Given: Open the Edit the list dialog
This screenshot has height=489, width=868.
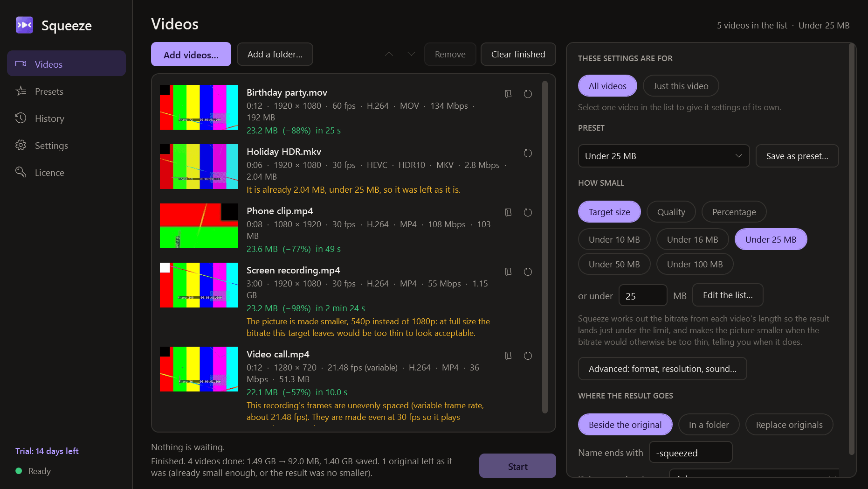Looking at the screenshot, I should [727, 295].
